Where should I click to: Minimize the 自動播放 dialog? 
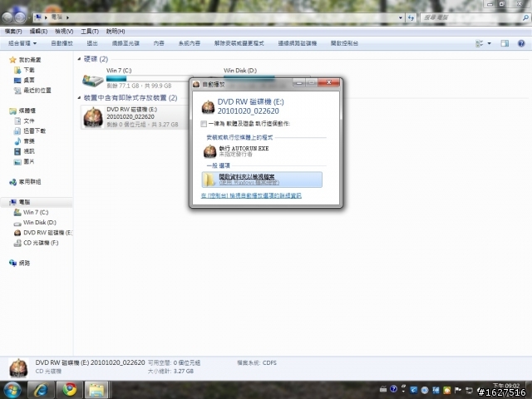coord(298,82)
